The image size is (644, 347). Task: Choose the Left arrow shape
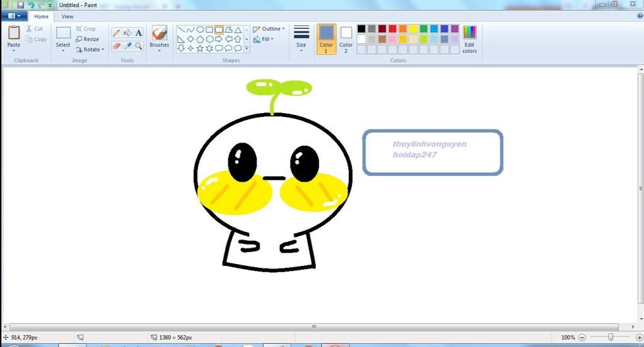(x=228, y=39)
